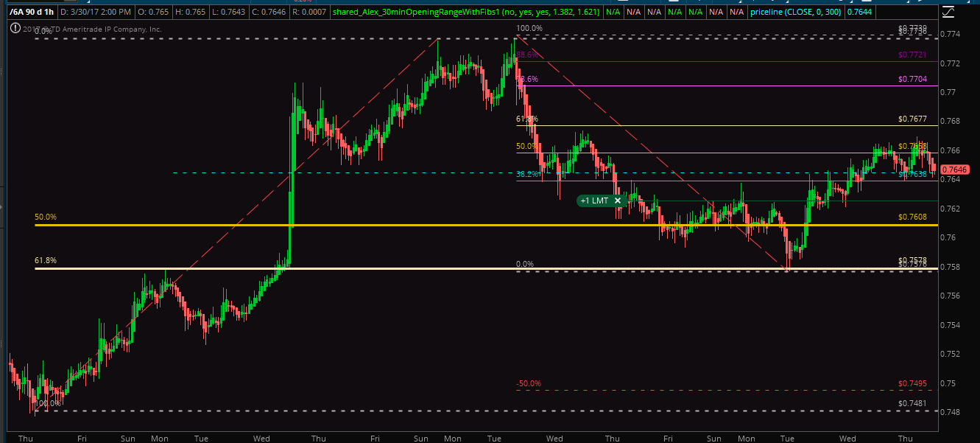Click the $0.7721 price level label

[x=912, y=55]
